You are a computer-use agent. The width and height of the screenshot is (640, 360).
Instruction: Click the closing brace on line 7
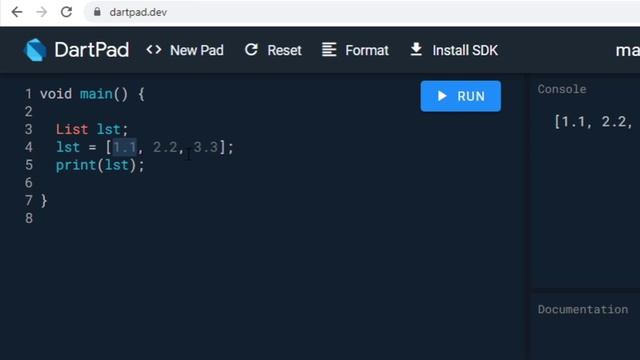(x=44, y=201)
